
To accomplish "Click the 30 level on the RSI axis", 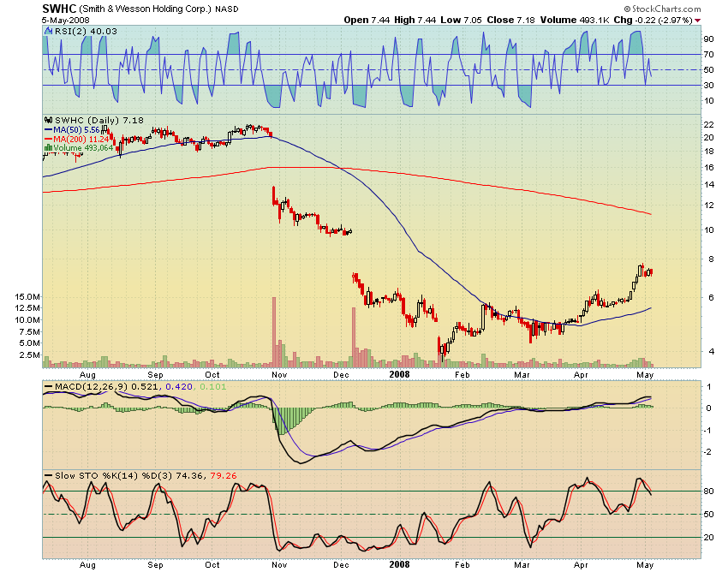I will click(x=708, y=85).
